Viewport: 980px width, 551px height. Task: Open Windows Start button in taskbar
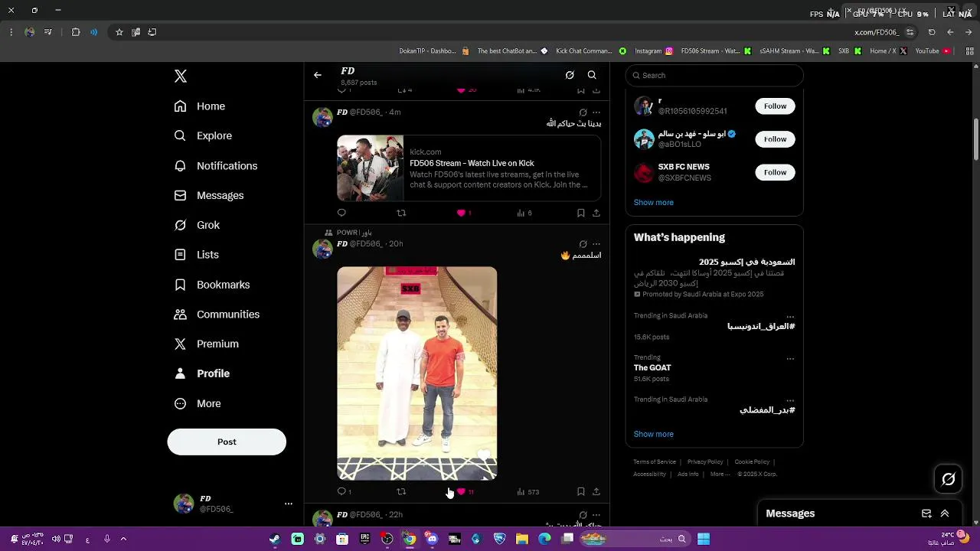pos(704,539)
